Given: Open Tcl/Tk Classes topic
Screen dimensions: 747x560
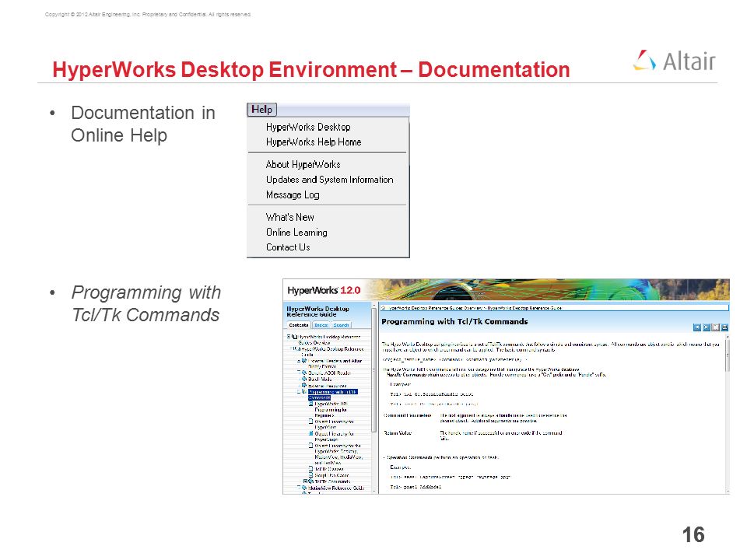Looking at the screenshot, I should tap(328, 469).
